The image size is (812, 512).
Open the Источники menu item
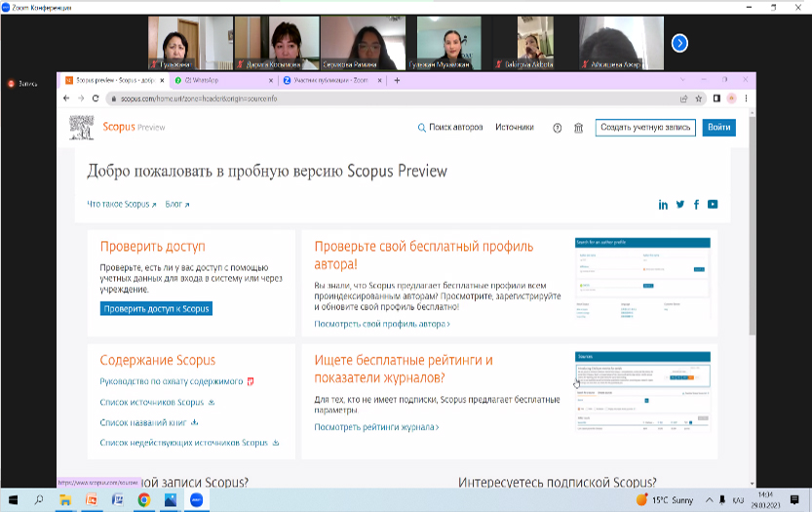point(514,127)
